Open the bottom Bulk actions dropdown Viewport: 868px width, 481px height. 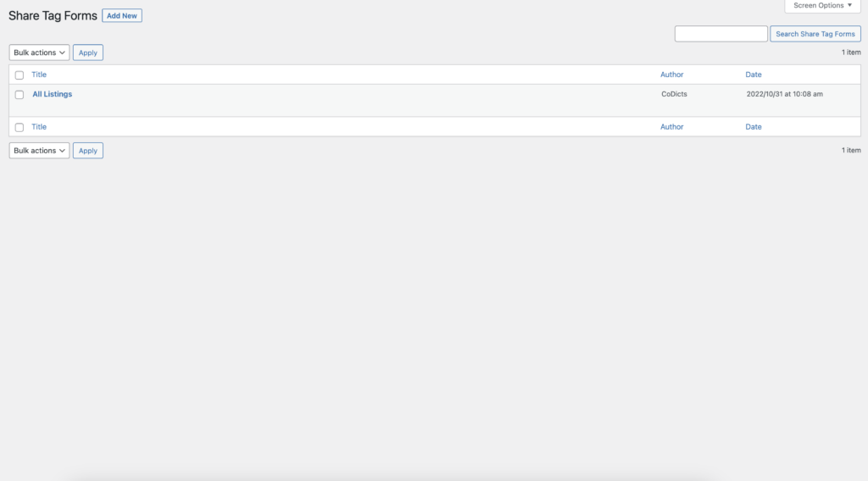tap(39, 151)
